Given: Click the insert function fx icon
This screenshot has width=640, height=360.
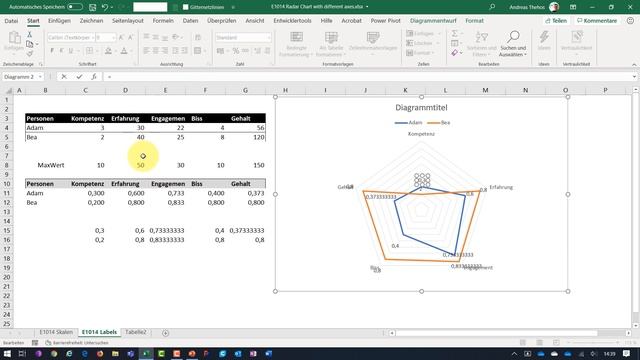Looking at the screenshot, I should (x=94, y=77).
